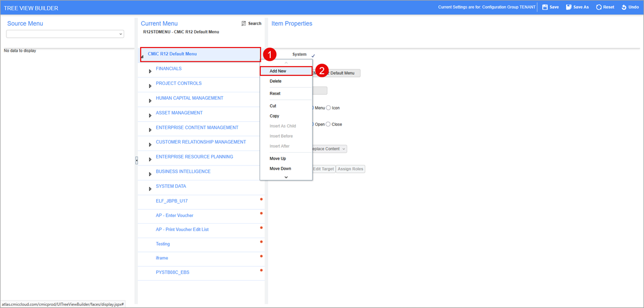Viewport: 644px width, 308px height.
Task: Expand the PROJECT CONTROLS node
Action: tap(150, 86)
